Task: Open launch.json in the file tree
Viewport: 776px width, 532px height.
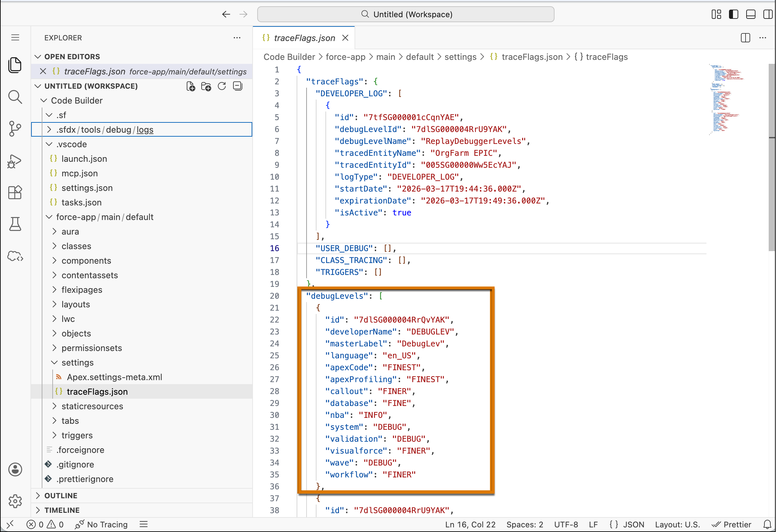Action: (84, 159)
